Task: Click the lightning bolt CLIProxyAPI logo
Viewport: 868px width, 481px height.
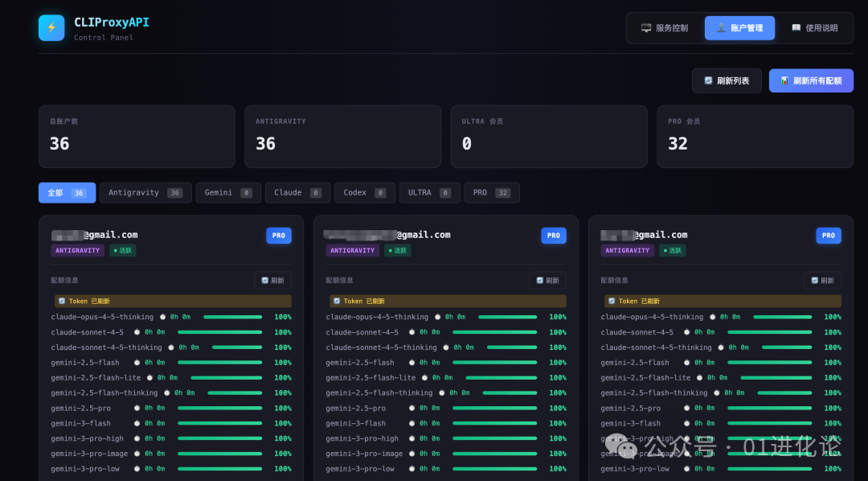Action: pos(51,27)
